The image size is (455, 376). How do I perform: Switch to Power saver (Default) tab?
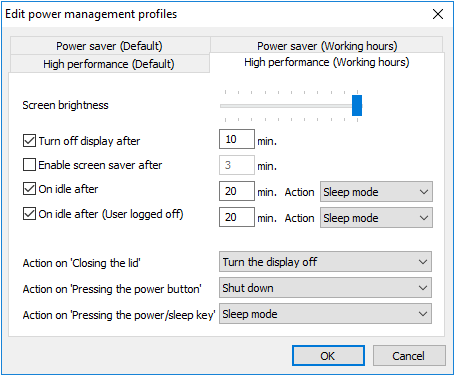pyautogui.click(x=110, y=46)
